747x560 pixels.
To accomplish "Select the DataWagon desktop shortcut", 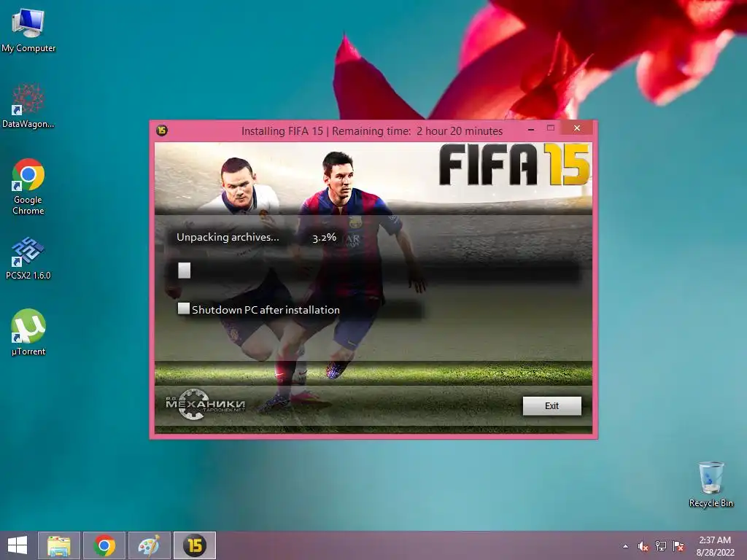I will 28,106.
